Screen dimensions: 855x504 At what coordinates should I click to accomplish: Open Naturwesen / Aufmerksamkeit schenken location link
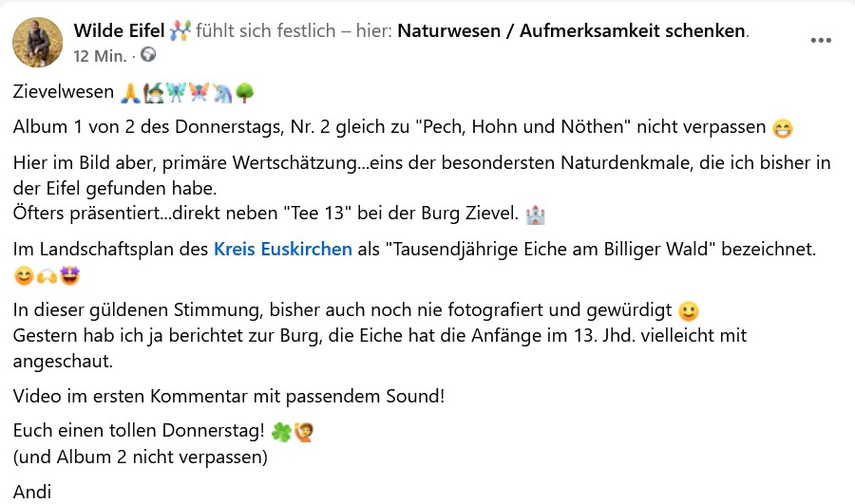pyautogui.click(x=571, y=30)
